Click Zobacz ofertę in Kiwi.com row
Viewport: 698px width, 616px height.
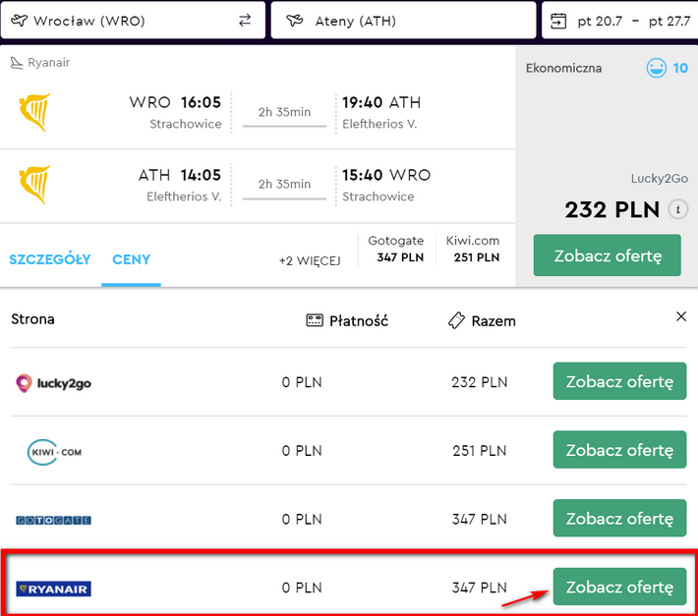click(619, 450)
